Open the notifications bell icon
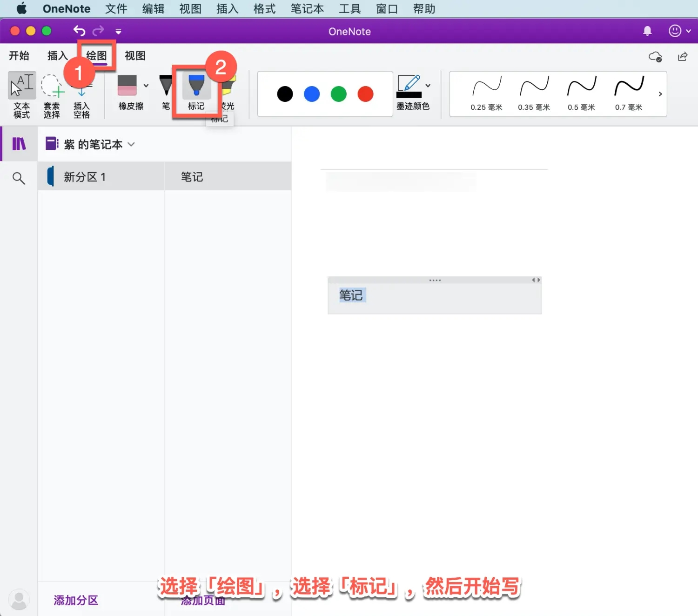This screenshot has width=698, height=616. pos(647,31)
